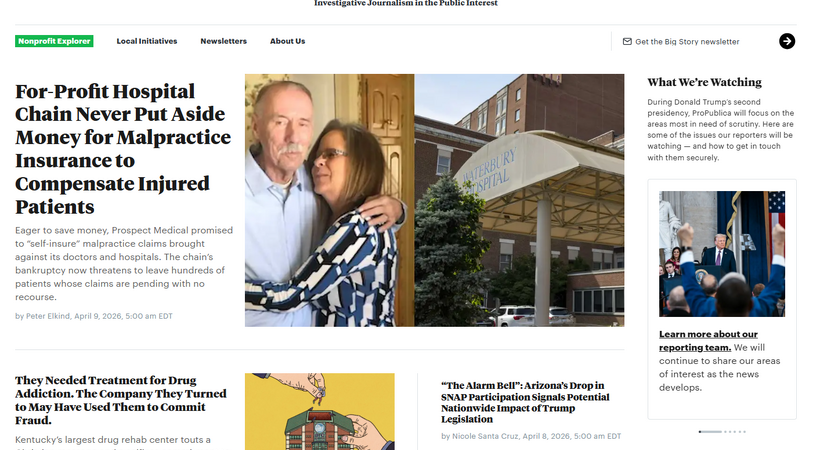Go to About Us page
This screenshot has height=450, width=820.
[288, 41]
